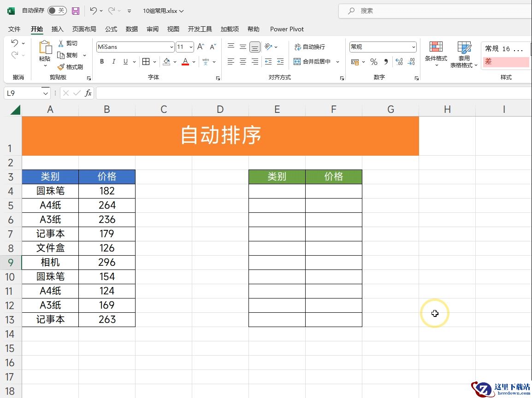Image resolution: width=532 pixels, height=398 pixels.
Task: Align cell content to vertical middle
Action: point(243,47)
